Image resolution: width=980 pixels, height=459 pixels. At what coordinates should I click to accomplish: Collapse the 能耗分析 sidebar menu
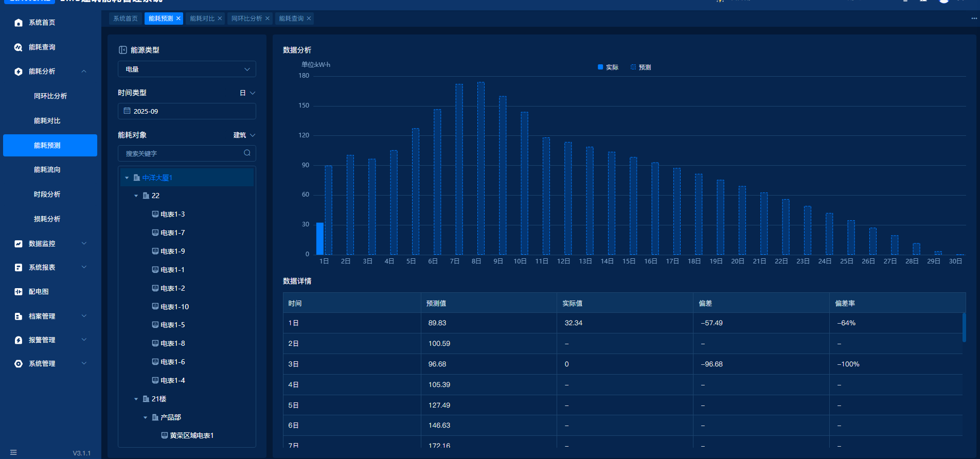tap(84, 72)
